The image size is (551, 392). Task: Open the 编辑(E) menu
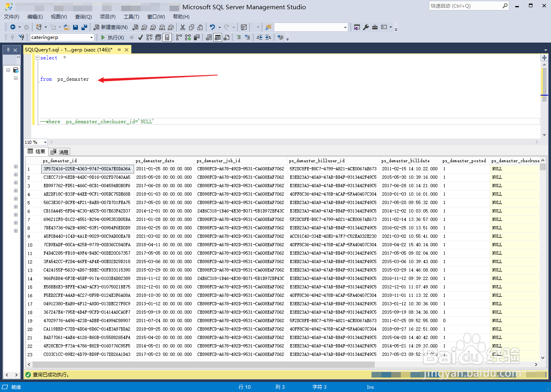[35, 16]
